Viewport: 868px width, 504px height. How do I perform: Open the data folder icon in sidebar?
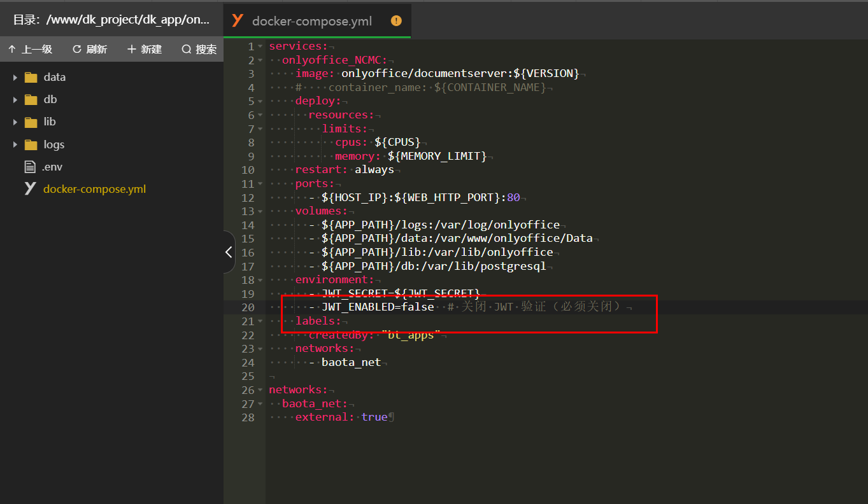[31, 76]
